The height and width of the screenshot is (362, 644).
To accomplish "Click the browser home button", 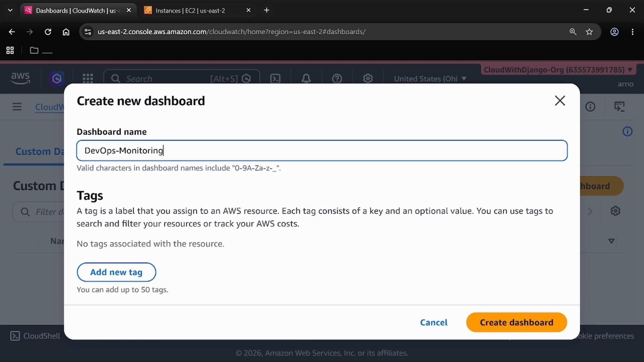I will [x=66, y=32].
